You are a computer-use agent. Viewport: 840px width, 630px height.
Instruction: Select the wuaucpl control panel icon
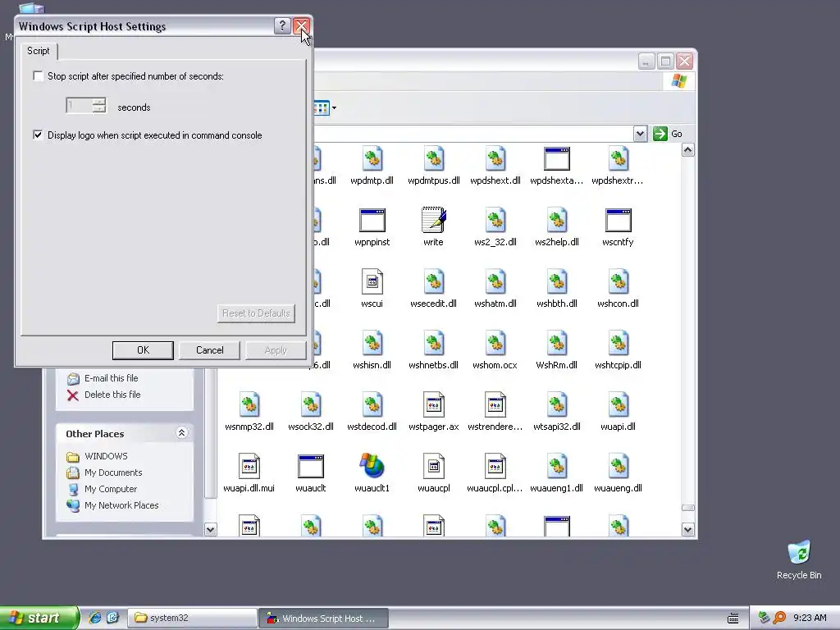(x=433, y=467)
